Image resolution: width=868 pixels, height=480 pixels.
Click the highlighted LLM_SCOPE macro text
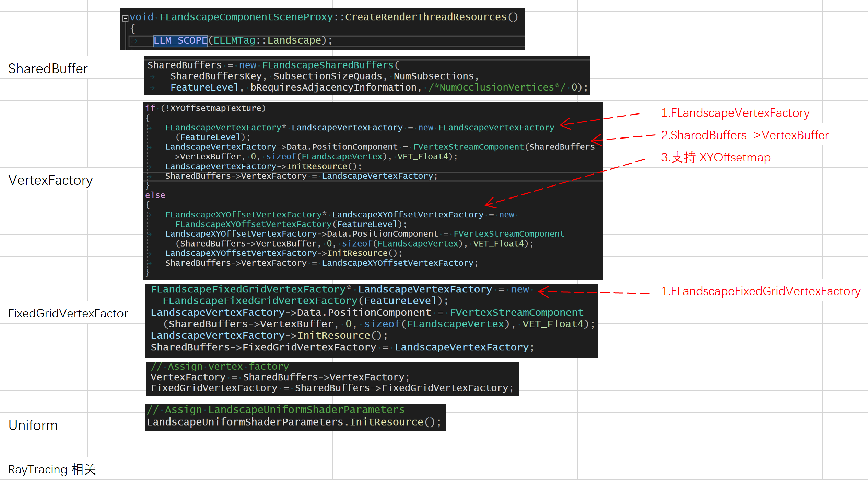(x=180, y=40)
